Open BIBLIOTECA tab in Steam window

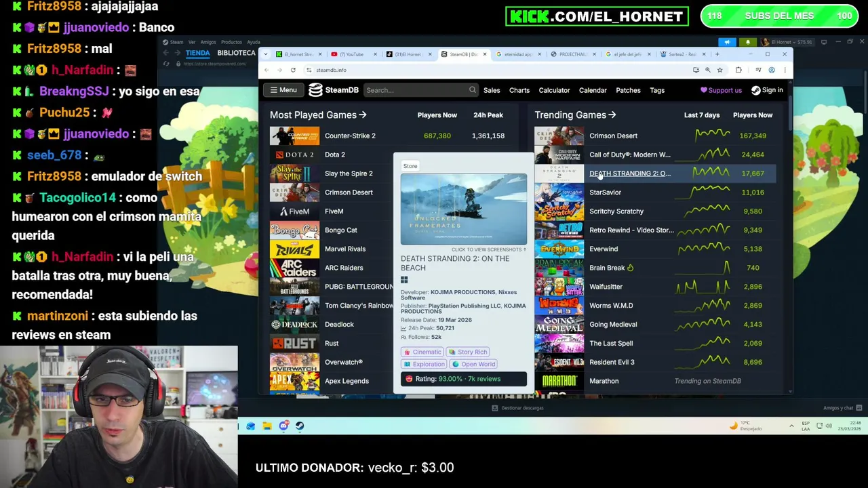[236, 53]
